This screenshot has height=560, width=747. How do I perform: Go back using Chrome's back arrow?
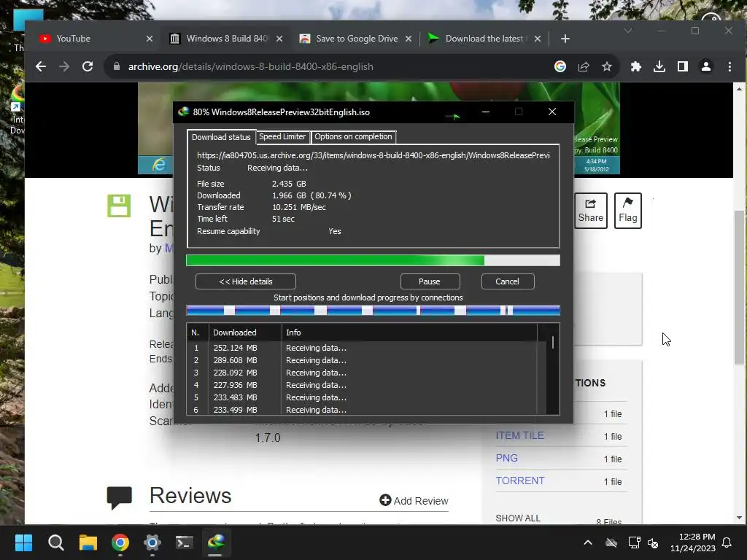41,66
